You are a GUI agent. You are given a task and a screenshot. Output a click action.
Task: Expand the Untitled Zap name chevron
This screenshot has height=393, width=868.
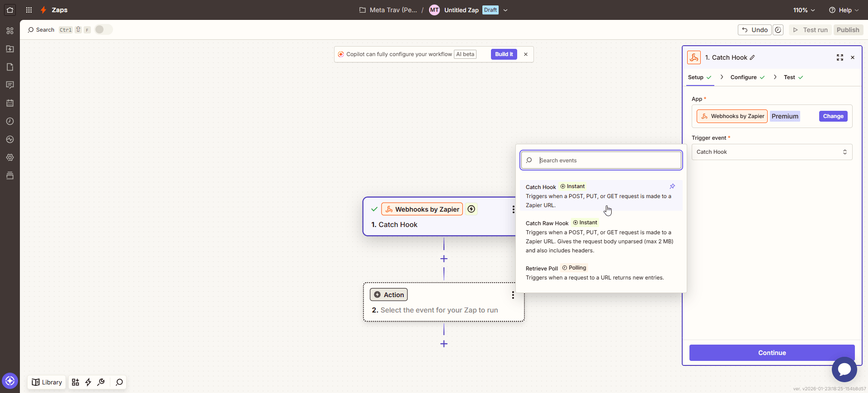(505, 10)
